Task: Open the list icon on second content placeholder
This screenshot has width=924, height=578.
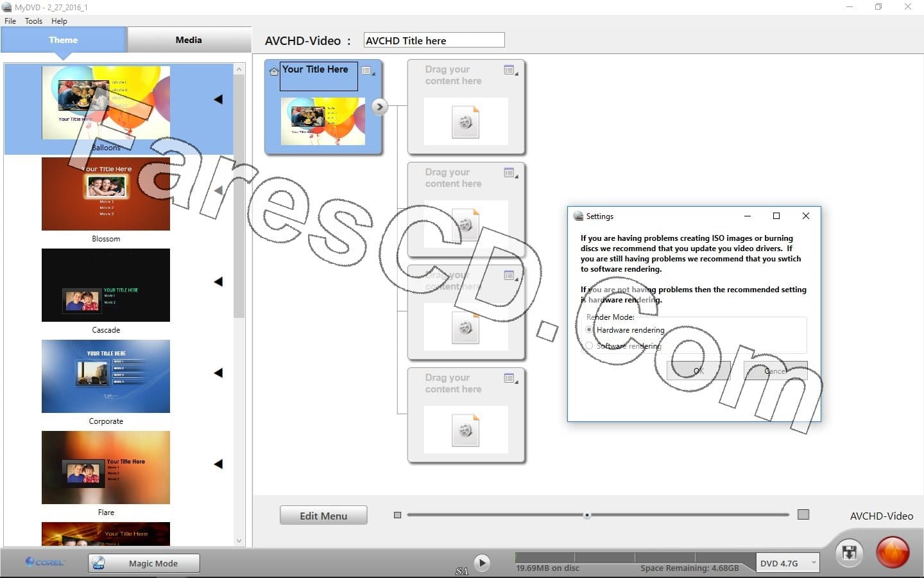Action: click(x=509, y=173)
